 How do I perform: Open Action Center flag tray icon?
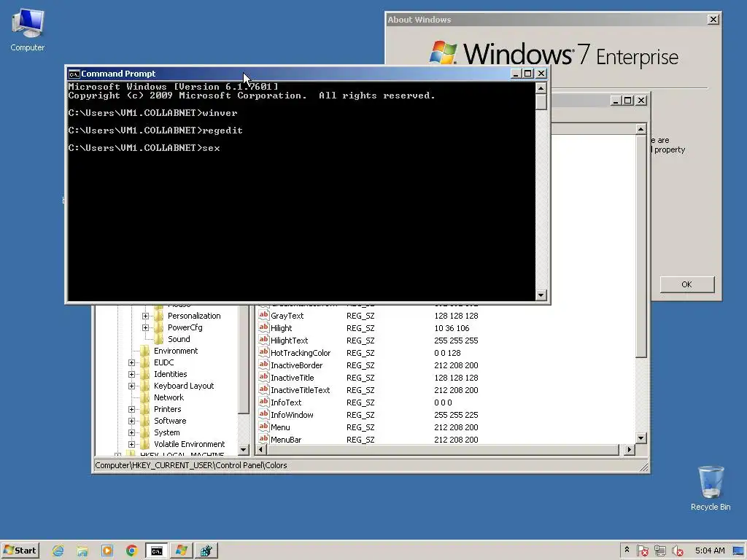coord(642,551)
